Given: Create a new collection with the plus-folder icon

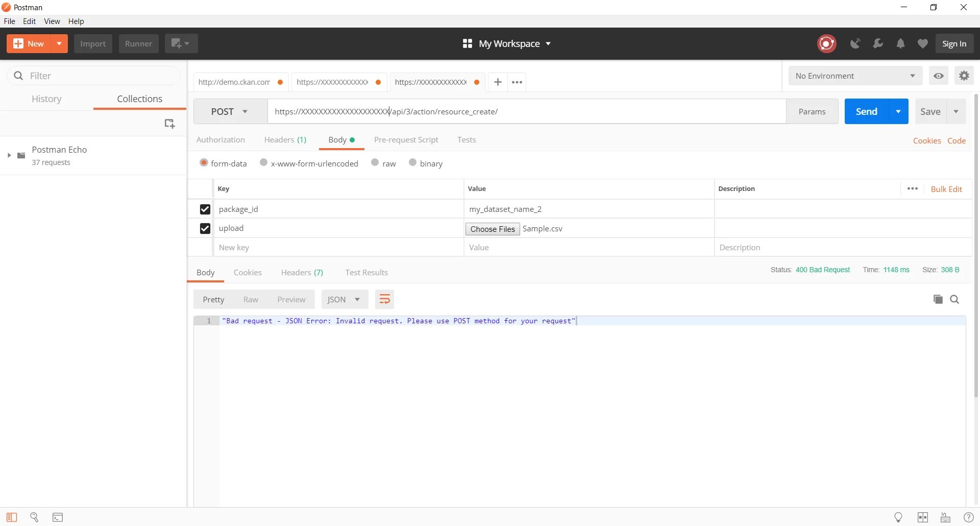Looking at the screenshot, I should click(169, 124).
